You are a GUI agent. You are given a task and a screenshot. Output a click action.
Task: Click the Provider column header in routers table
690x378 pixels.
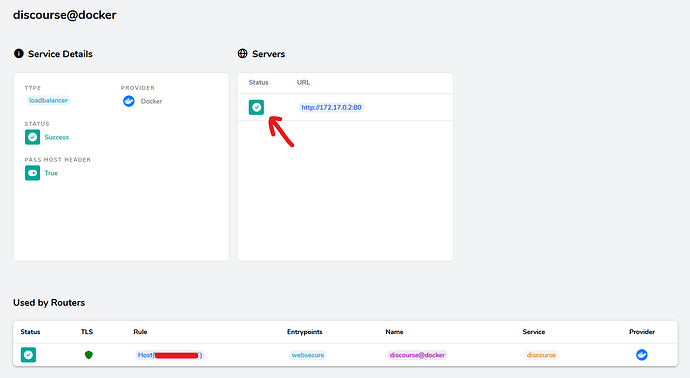[642, 332]
